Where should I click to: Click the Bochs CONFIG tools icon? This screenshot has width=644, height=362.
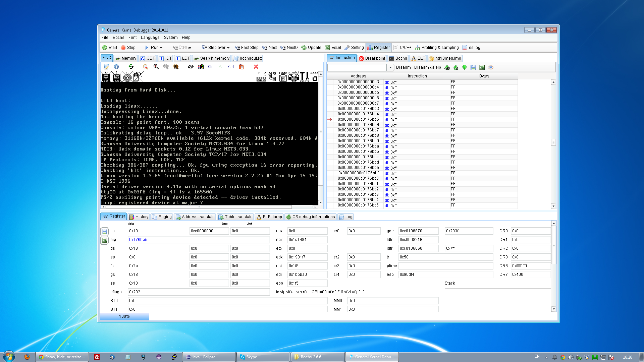(304, 77)
